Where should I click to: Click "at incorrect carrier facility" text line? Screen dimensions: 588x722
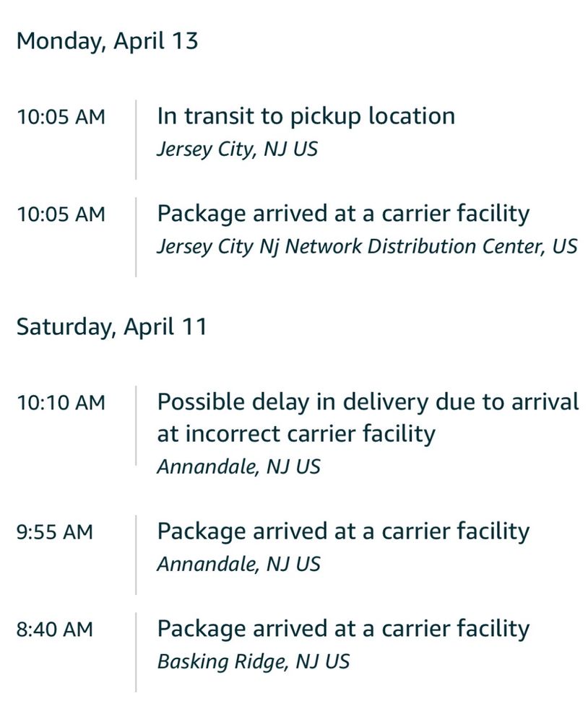(x=296, y=434)
